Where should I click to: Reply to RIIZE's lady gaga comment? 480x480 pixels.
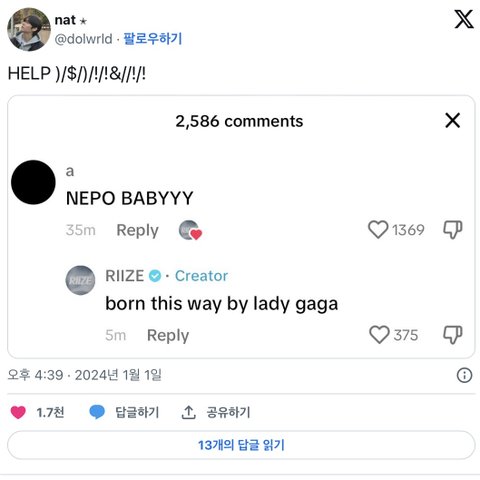(x=168, y=335)
